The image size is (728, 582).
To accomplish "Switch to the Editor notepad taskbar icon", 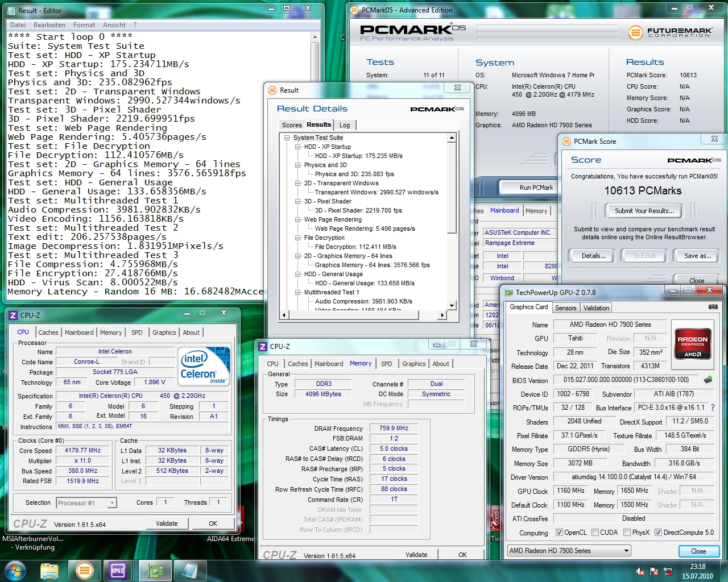I will [189, 570].
